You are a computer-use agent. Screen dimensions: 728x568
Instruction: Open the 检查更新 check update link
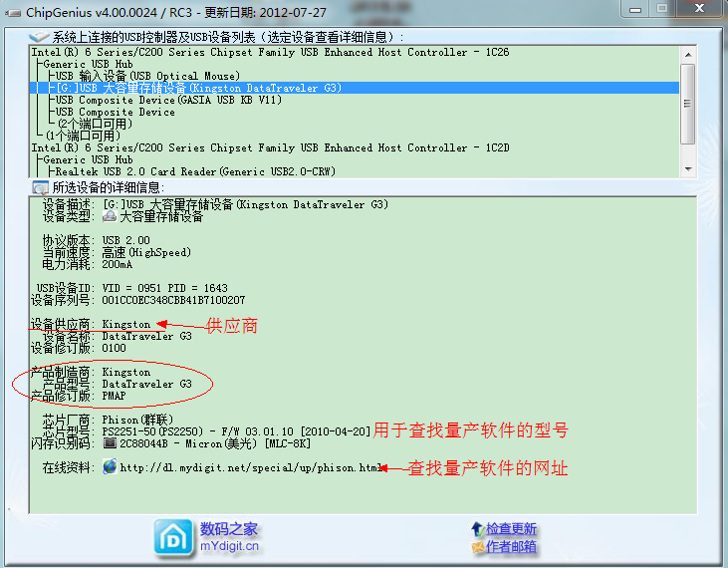[511, 528]
